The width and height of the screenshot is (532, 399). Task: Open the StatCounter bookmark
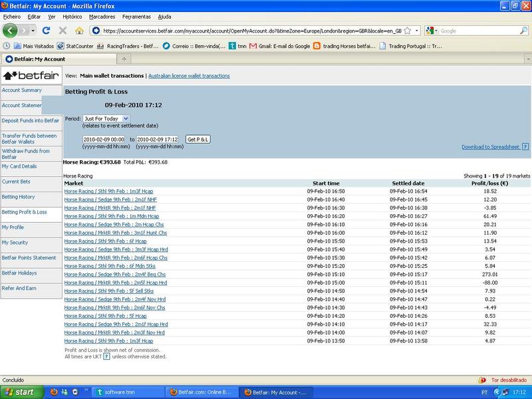pos(75,46)
